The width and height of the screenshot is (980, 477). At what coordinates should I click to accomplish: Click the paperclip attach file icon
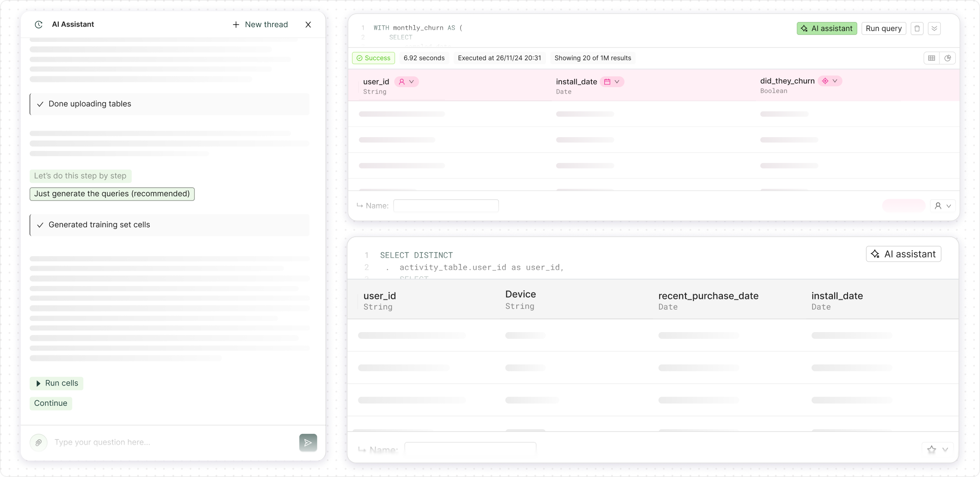(38, 442)
